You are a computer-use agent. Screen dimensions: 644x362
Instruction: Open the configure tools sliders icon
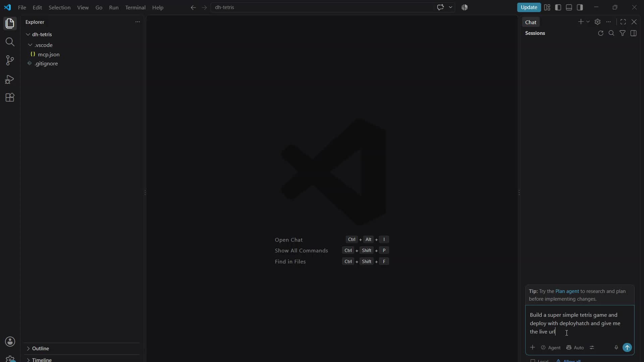coord(592,348)
